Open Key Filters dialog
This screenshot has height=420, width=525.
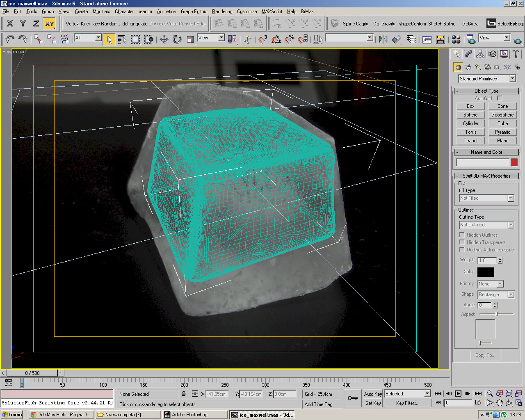408,403
